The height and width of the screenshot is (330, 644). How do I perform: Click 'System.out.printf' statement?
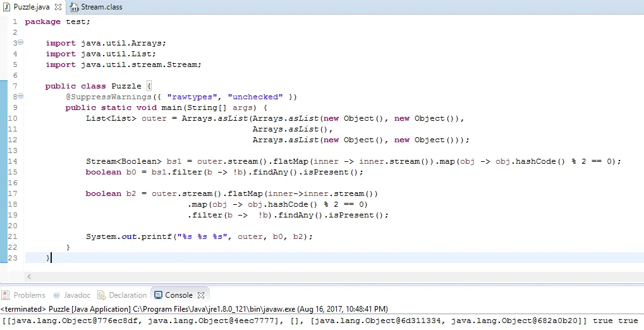pos(129,236)
